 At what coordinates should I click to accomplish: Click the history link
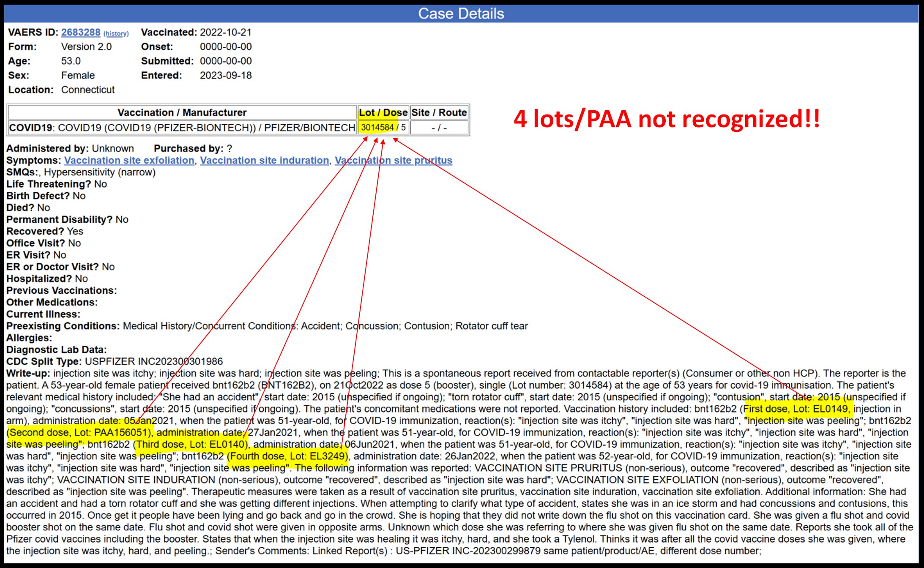pyautogui.click(x=116, y=33)
